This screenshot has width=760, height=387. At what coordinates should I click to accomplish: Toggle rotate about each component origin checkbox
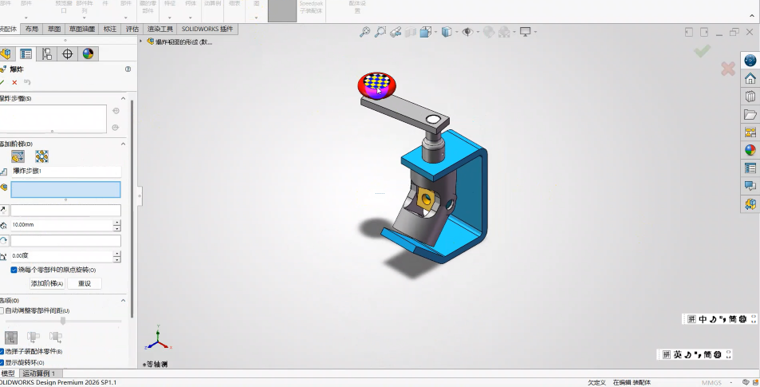coord(14,270)
